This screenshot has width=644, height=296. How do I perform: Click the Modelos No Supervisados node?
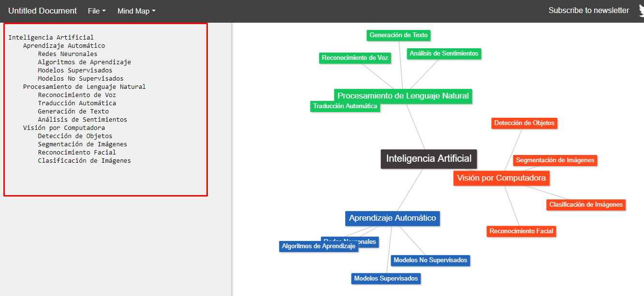(430, 260)
